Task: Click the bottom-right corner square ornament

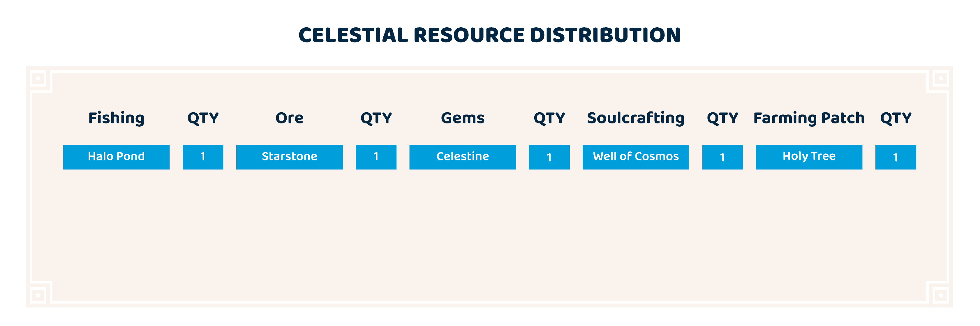Action: [x=940, y=295]
